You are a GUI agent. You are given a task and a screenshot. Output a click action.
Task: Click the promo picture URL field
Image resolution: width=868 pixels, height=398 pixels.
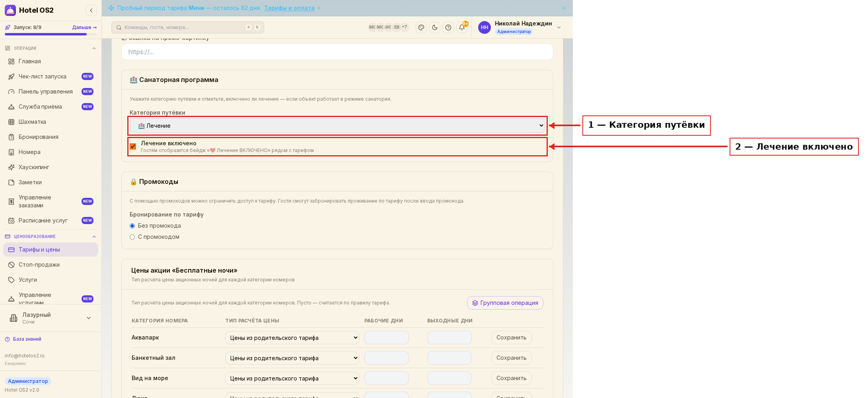pyautogui.click(x=337, y=52)
